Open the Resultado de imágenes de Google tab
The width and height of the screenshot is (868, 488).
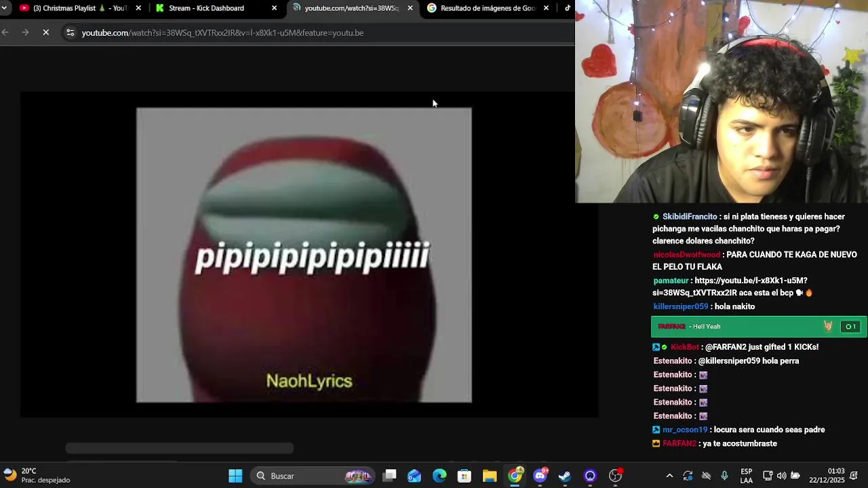tap(488, 8)
